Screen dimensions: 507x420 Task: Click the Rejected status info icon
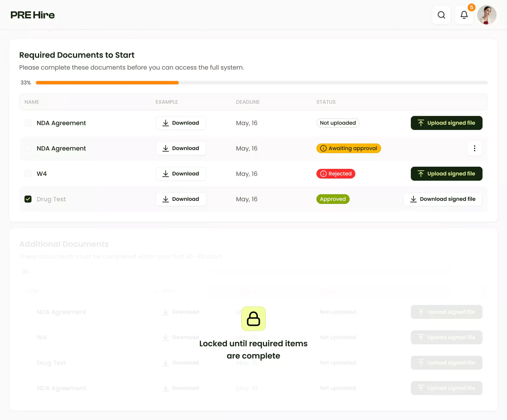(x=323, y=174)
